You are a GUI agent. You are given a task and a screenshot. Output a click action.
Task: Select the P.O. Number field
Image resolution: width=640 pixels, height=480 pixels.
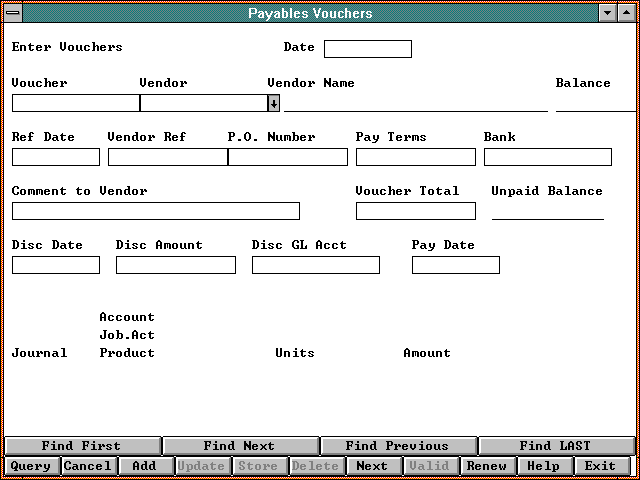[288, 157]
